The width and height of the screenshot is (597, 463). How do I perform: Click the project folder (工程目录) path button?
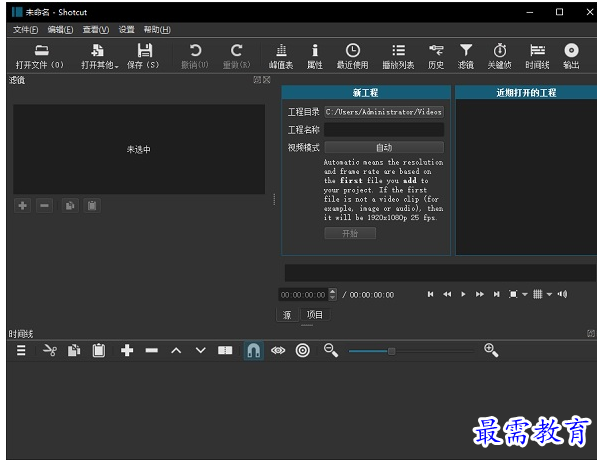(x=384, y=112)
